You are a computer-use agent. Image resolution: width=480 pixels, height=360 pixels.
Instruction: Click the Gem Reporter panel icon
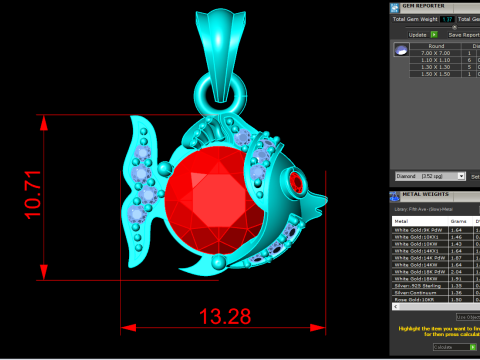(395, 8)
